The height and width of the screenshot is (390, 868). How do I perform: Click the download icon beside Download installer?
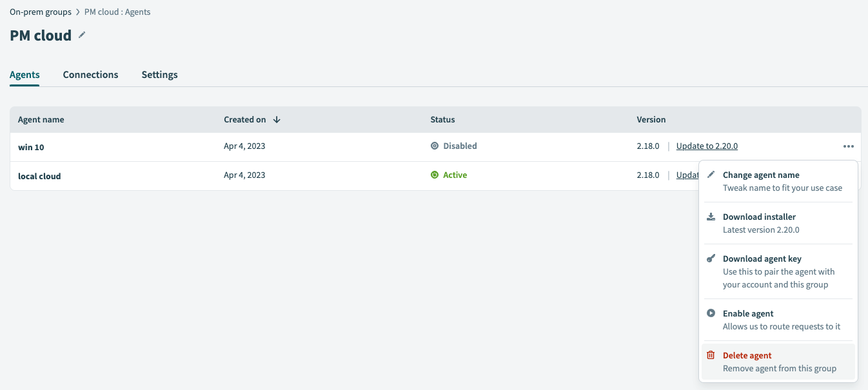[x=711, y=217]
